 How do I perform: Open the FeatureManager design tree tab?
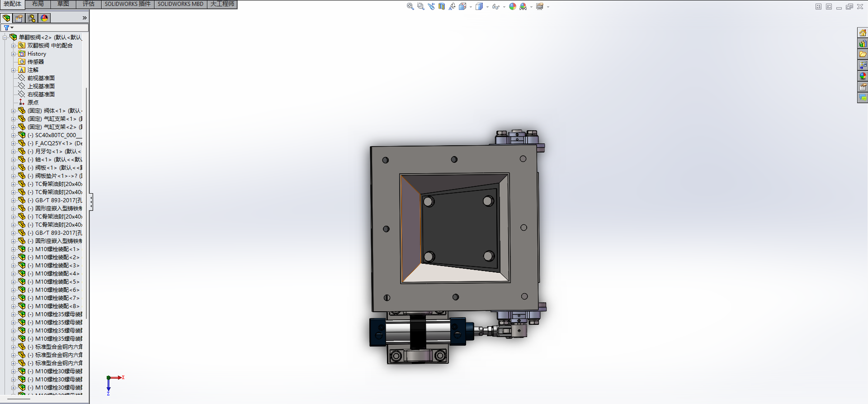(x=6, y=18)
